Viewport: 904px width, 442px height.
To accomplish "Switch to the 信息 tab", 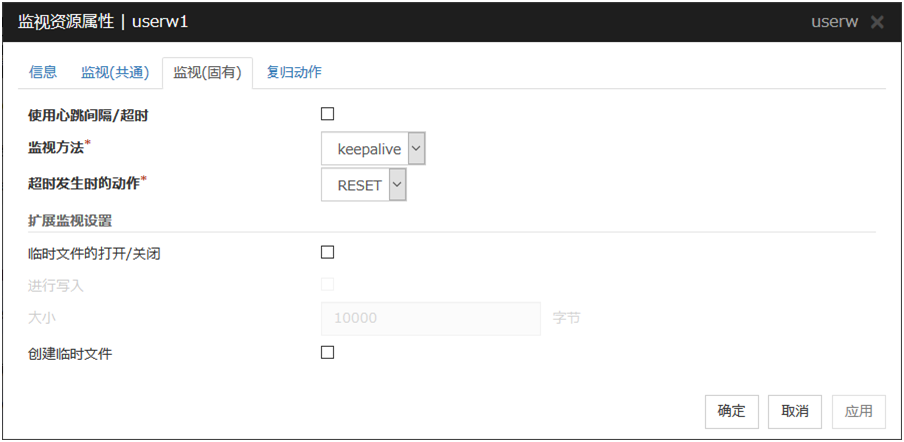I will 43,72.
